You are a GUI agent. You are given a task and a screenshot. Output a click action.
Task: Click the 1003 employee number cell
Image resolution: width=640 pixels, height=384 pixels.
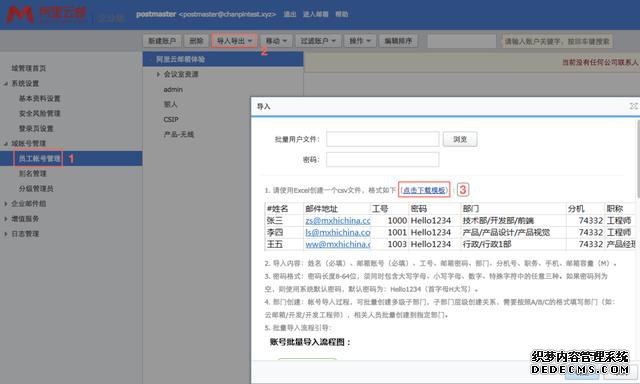pos(397,244)
